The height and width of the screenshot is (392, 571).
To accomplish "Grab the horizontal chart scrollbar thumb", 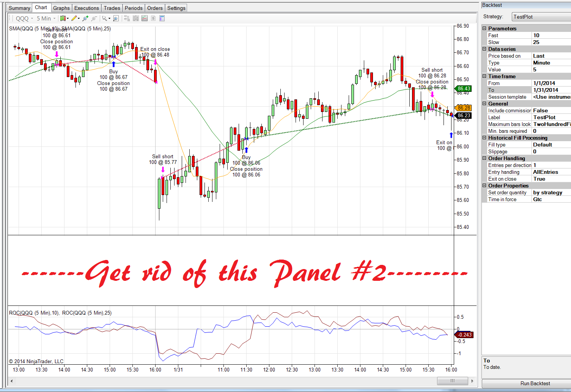I will [x=452, y=381].
